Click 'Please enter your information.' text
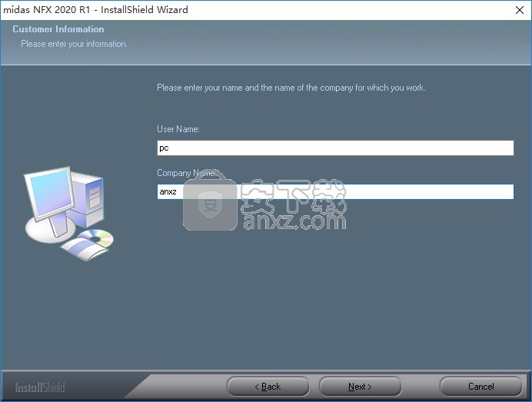532x402 pixels. click(x=74, y=44)
